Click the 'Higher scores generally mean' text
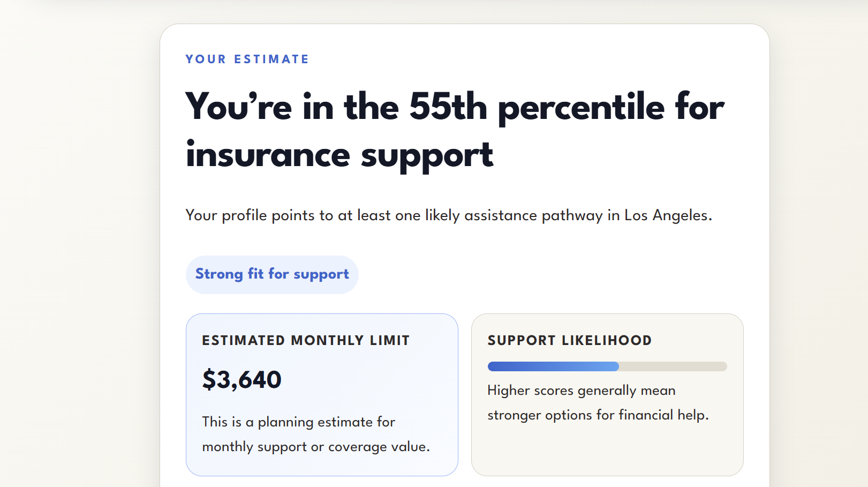868x487 pixels. pos(582,391)
